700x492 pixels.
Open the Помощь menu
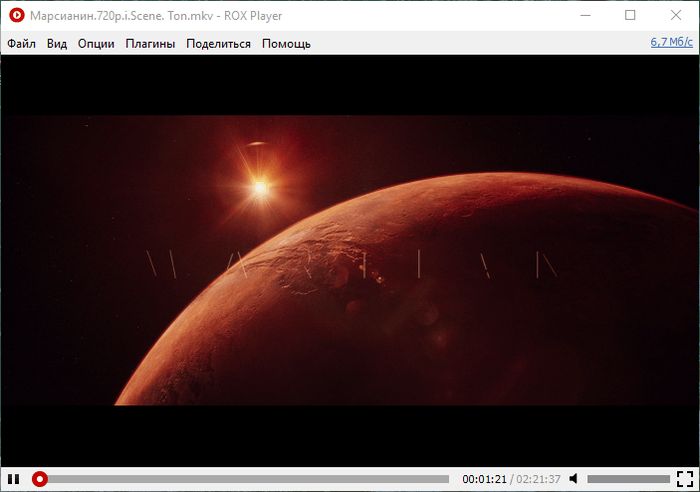[286, 43]
